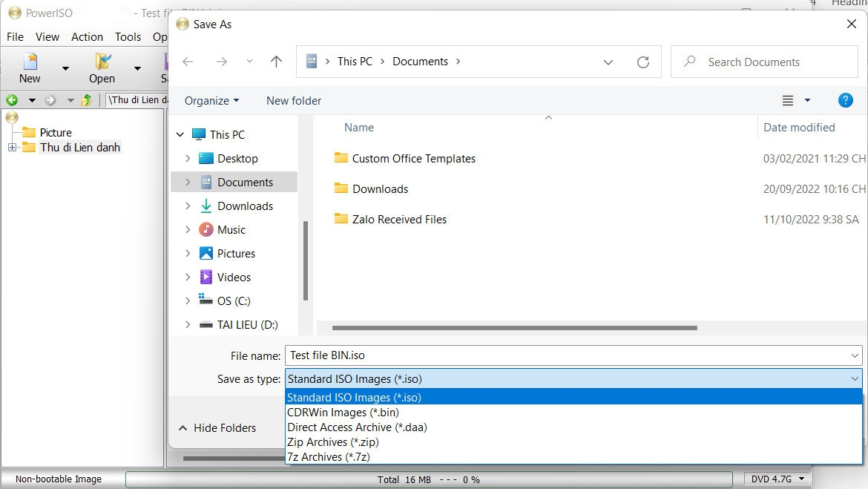Click the Refresh icon in address bar
Screen dimensions: 868x489
(642, 62)
